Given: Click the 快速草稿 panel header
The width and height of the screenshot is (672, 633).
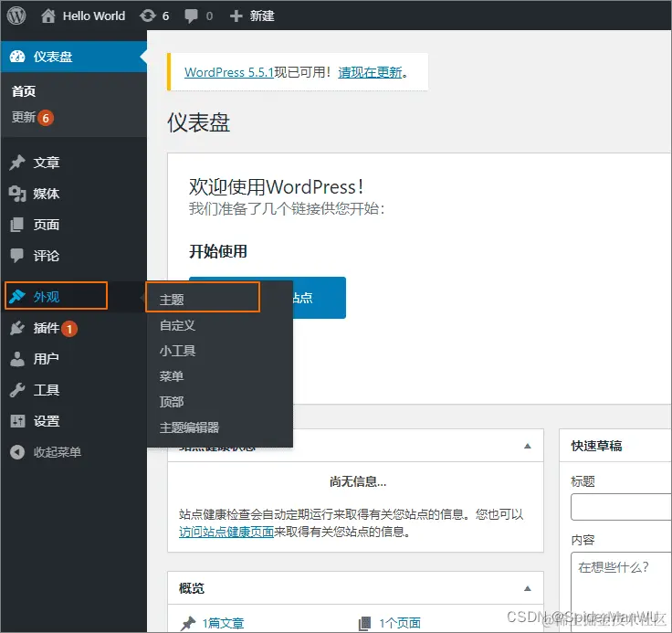Looking at the screenshot, I should click(616, 446).
